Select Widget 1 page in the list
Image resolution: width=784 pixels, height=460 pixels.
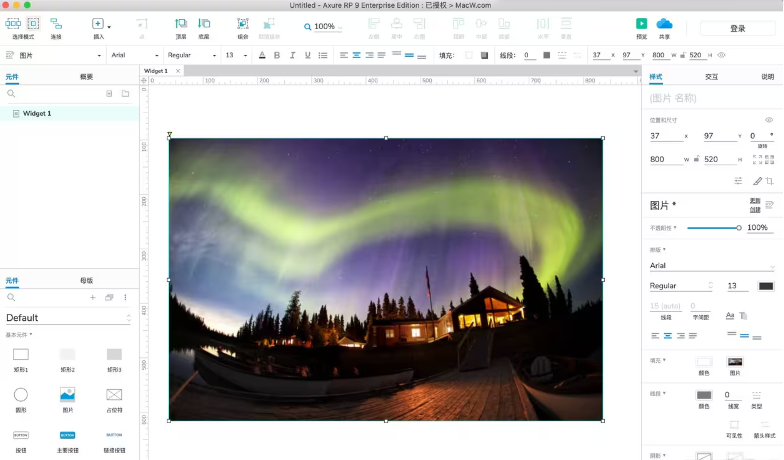tap(37, 113)
